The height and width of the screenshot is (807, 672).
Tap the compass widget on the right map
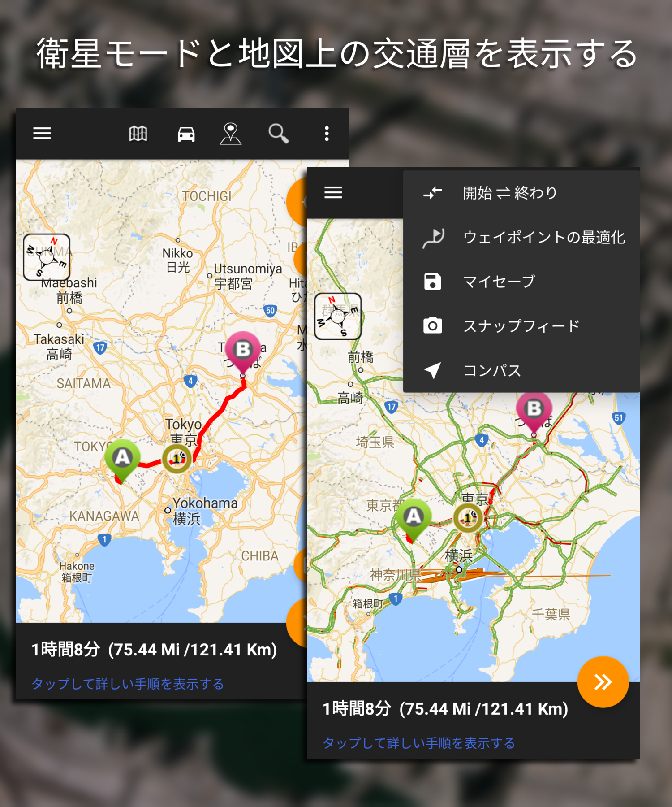coord(338,316)
